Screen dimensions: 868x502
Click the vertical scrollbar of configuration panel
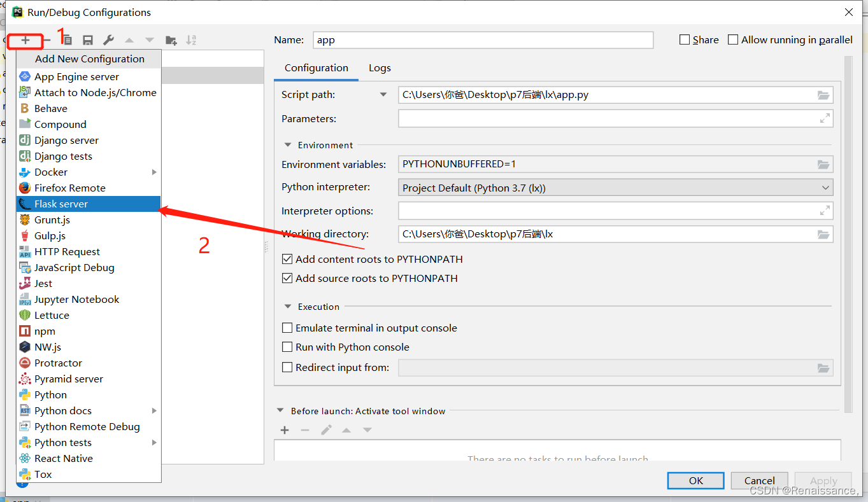point(848,234)
